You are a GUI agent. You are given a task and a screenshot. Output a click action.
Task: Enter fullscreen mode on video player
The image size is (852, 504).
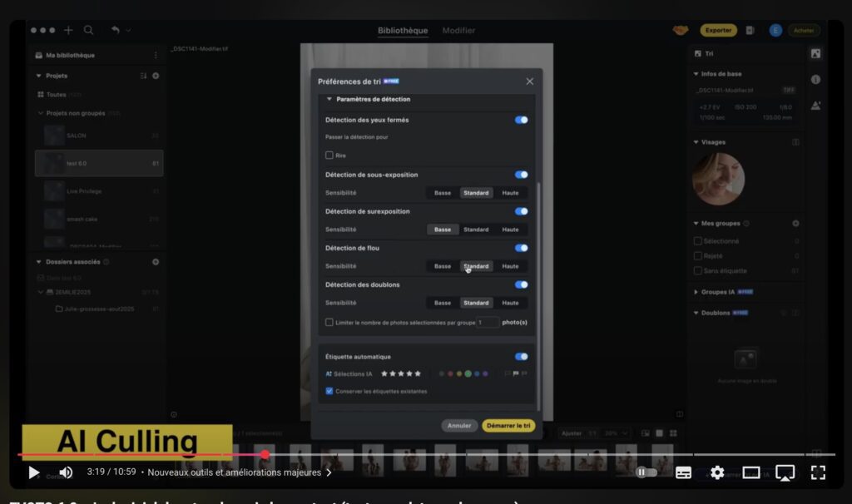click(817, 472)
